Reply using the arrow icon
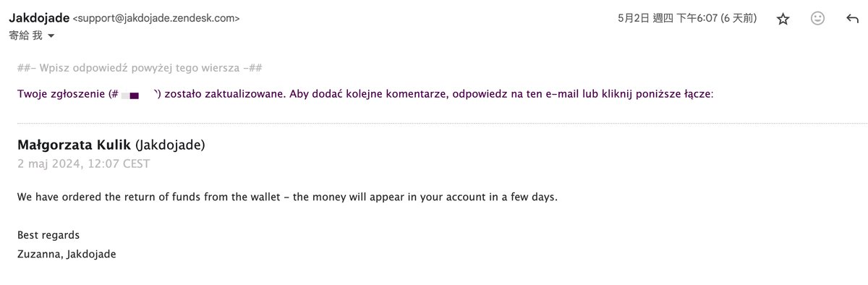Screen dimensions: 868x285 (852, 20)
